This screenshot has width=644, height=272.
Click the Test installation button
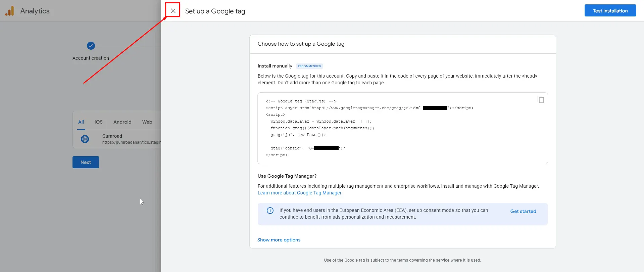click(x=610, y=10)
